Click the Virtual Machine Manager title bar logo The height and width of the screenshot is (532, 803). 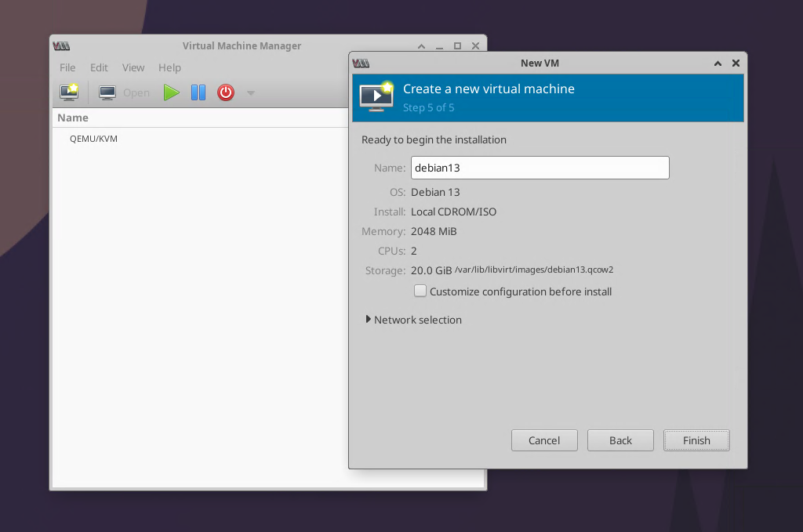click(x=60, y=45)
